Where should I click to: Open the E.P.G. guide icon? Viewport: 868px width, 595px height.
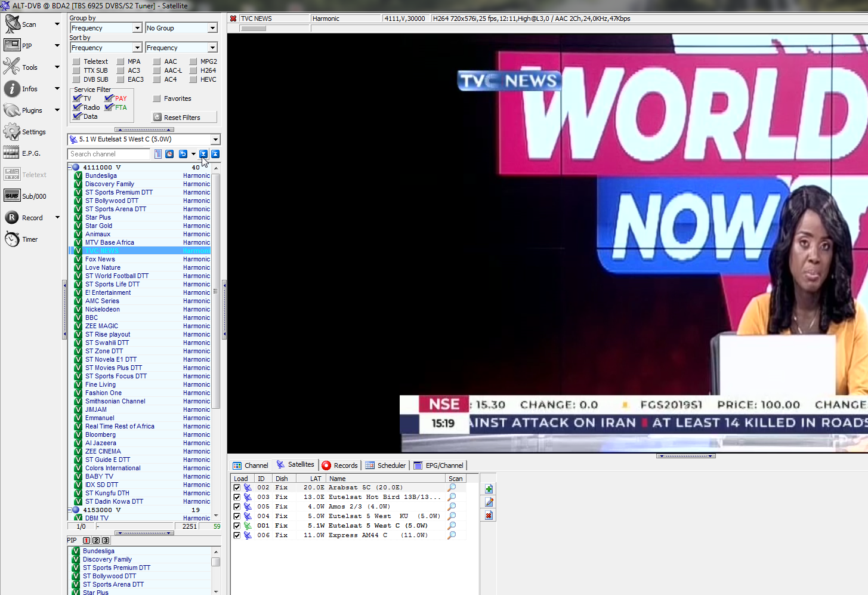(x=11, y=153)
